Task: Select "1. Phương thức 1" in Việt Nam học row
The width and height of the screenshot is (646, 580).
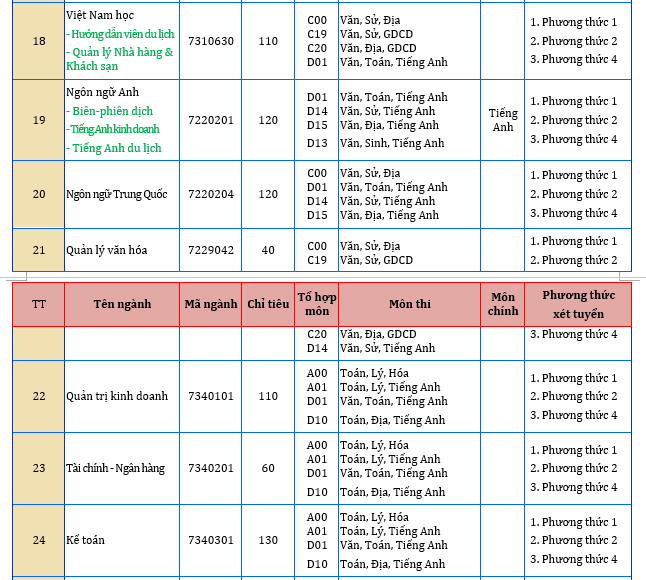Action: pyautogui.click(x=573, y=22)
